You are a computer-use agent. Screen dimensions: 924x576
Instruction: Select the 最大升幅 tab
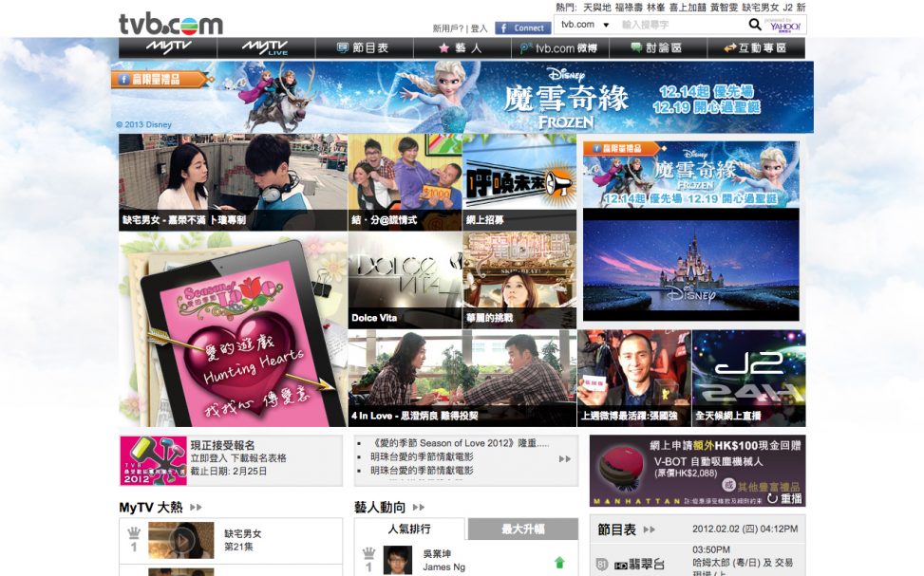point(522,529)
